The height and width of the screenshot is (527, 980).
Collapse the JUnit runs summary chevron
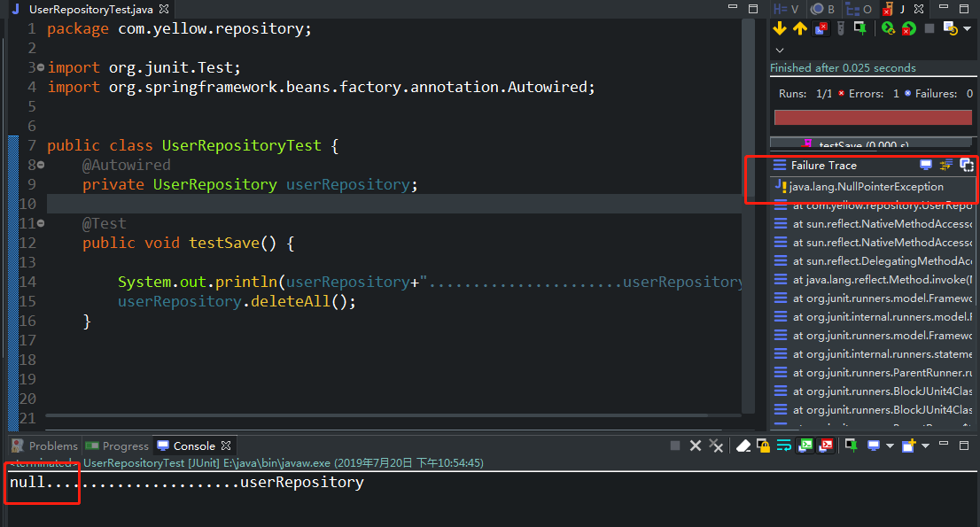pos(779,50)
